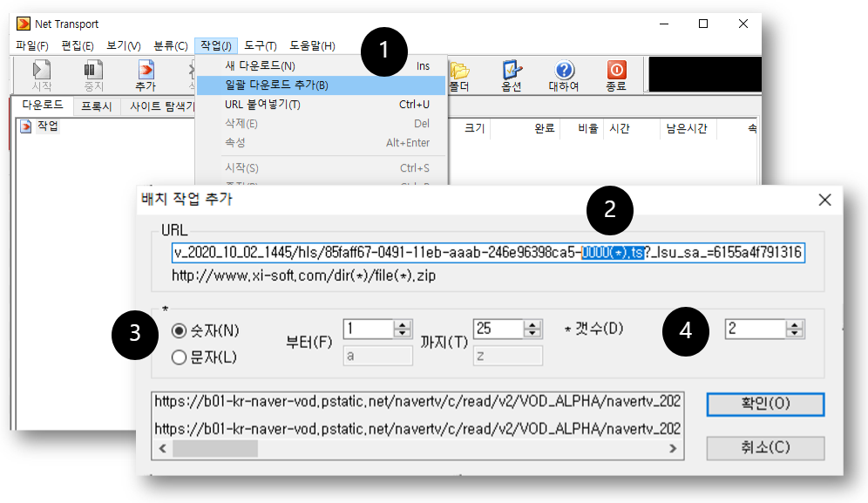Click the 완료 column header
The image size is (868, 503).
coord(544,128)
